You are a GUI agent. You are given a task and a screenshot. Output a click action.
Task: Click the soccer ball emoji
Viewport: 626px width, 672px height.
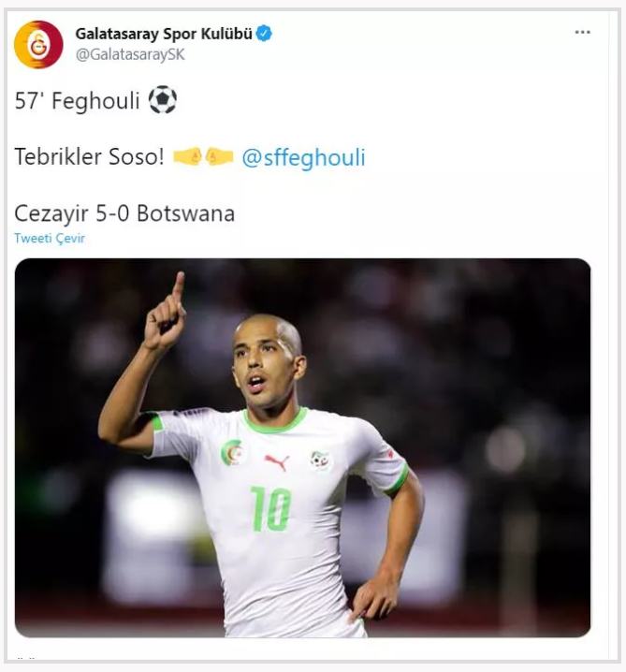(x=162, y=101)
